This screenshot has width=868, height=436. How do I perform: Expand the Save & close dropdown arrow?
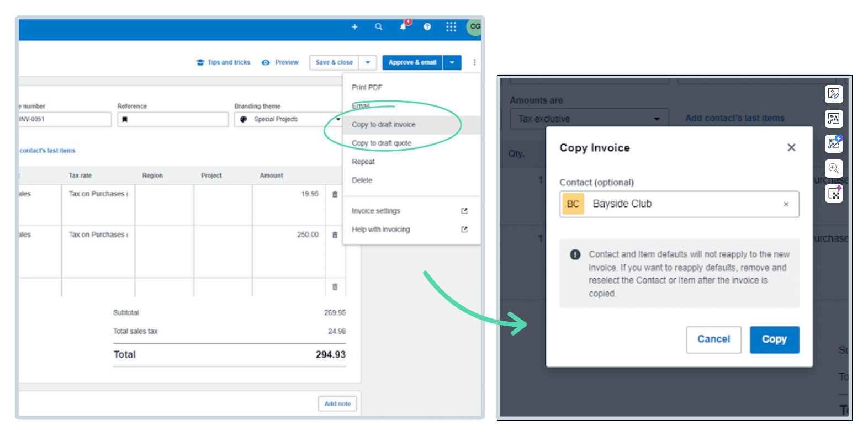coord(368,62)
